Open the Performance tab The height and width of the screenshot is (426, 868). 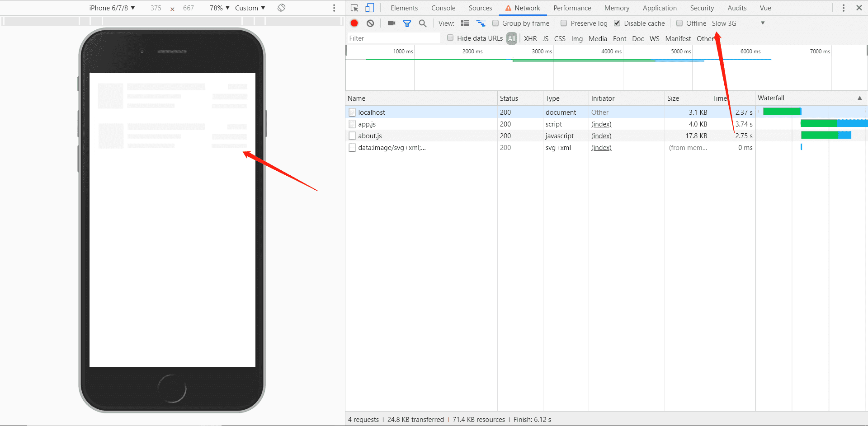point(572,8)
